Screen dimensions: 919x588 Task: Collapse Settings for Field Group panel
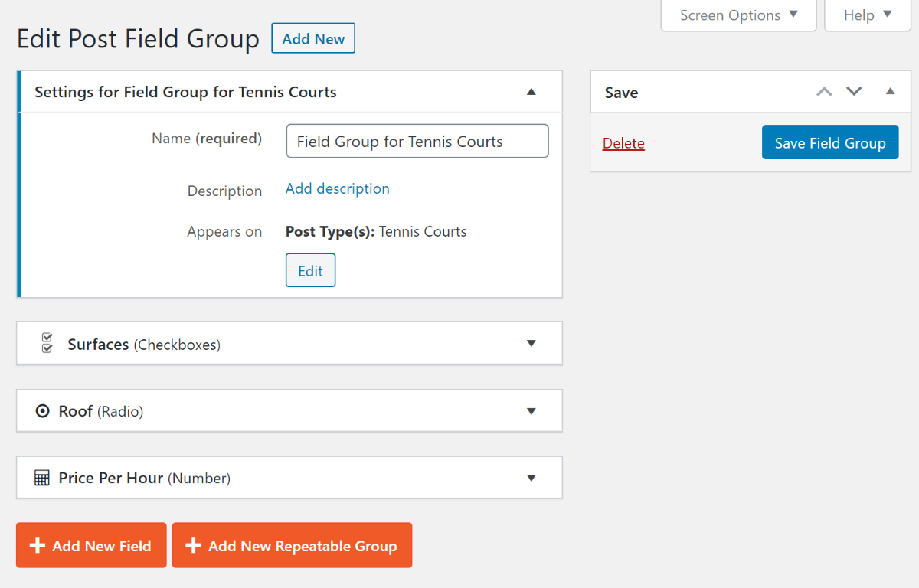(531, 92)
